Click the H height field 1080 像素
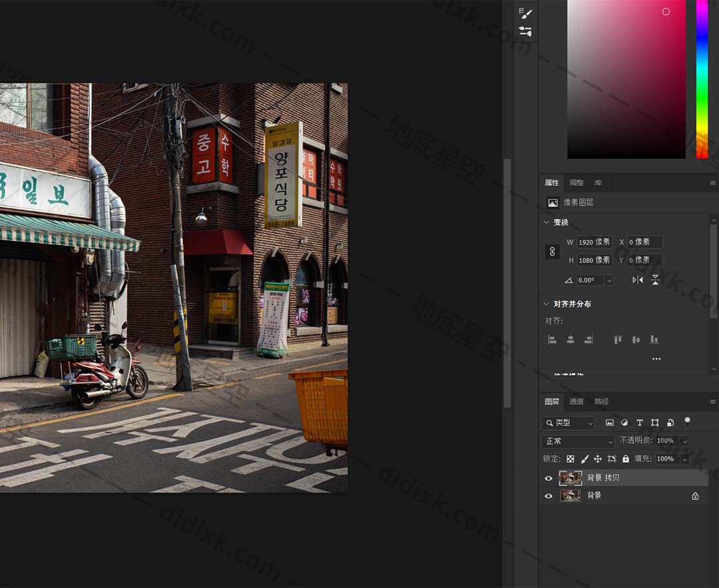This screenshot has height=588, width=719. [595, 260]
